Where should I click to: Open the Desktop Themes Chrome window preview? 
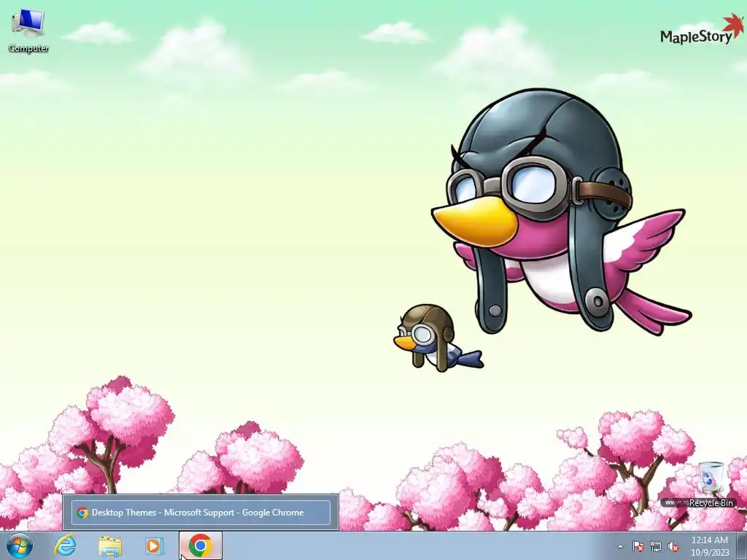pos(201,513)
